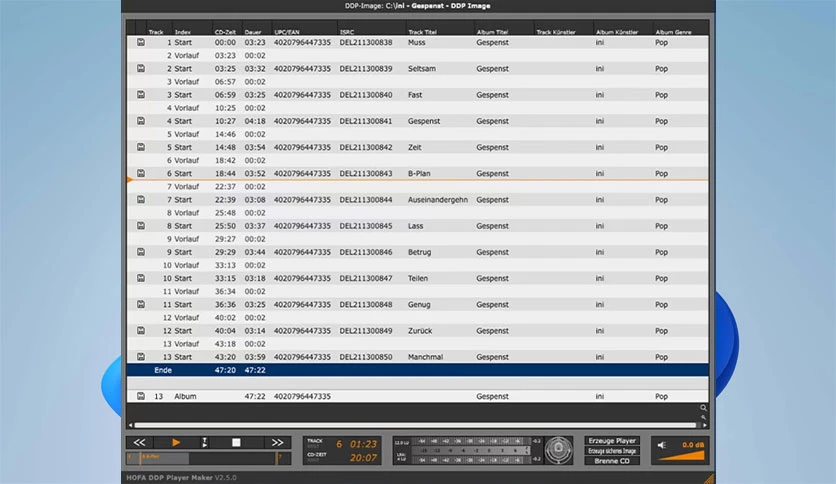
Task: Click Album Künstler 'ini' in track 1 row
Action: click(600, 42)
